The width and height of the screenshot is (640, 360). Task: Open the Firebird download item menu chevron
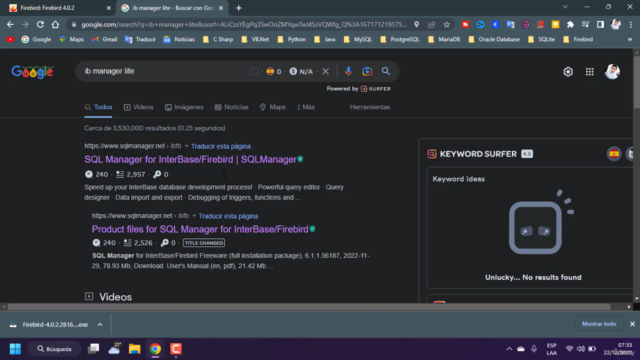coord(100,324)
